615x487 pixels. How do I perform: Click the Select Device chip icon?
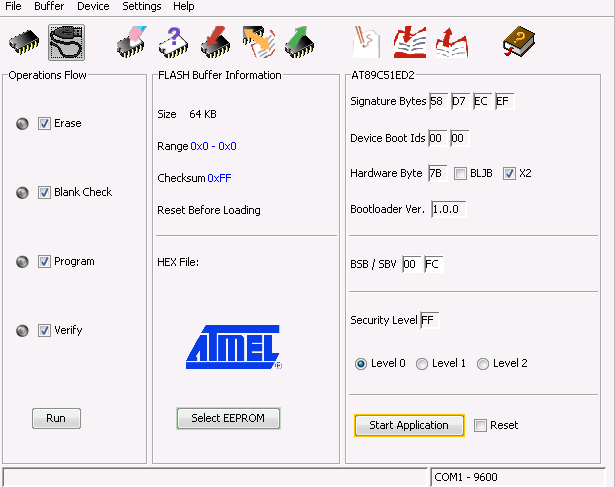pyautogui.click(x=24, y=42)
